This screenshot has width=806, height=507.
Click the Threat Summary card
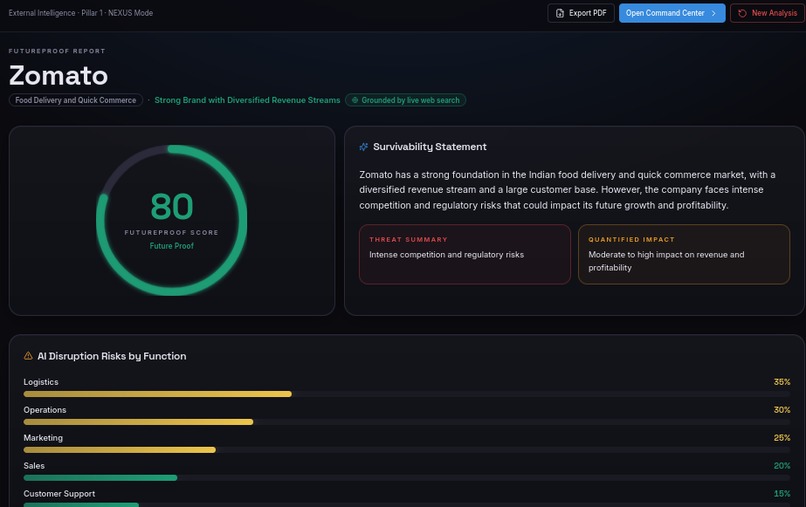coord(465,254)
